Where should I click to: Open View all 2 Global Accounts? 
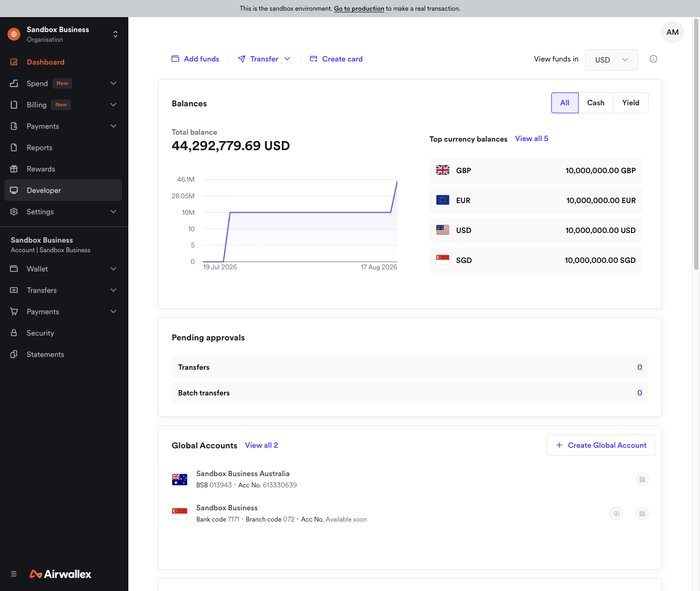coord(261,445)
